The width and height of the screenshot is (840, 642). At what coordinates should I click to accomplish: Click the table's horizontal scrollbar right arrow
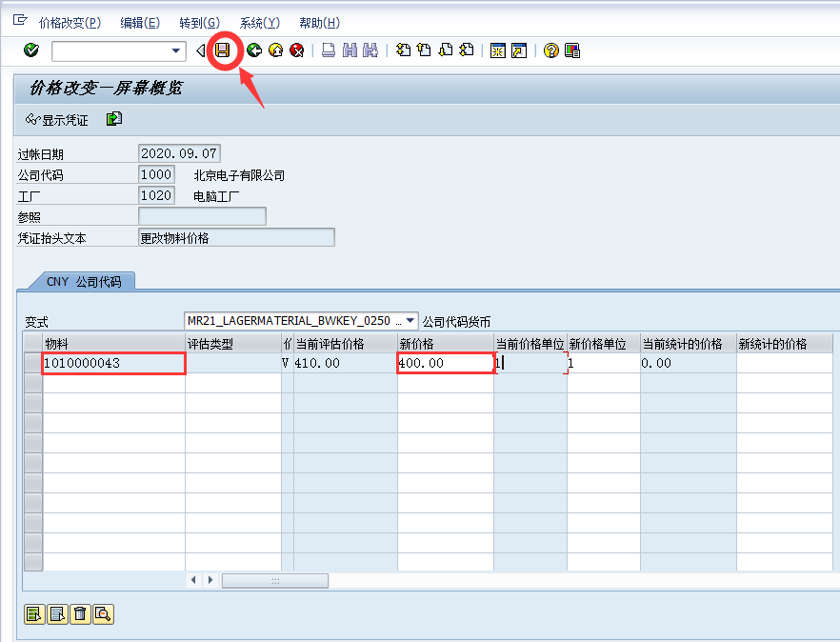click(x=210, y=579)
